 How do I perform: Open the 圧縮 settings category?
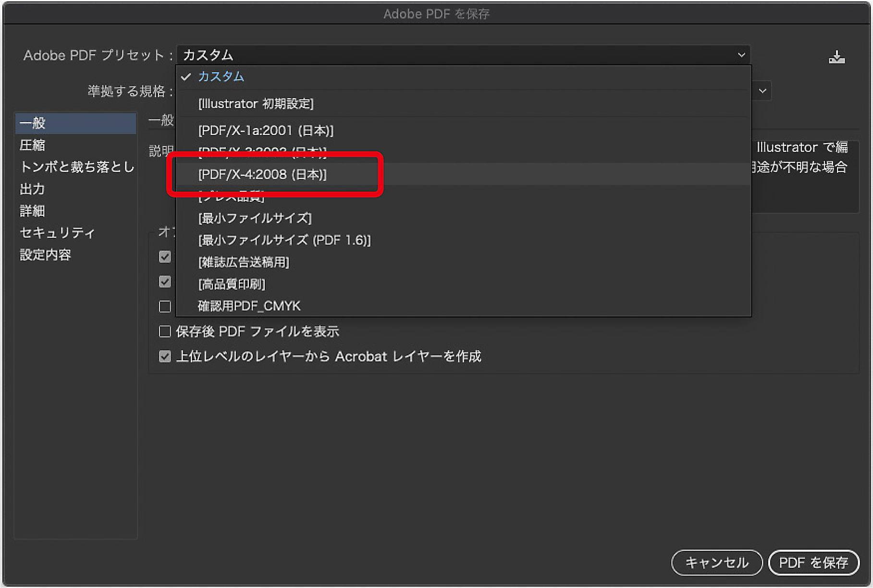[x=33, y=145]
